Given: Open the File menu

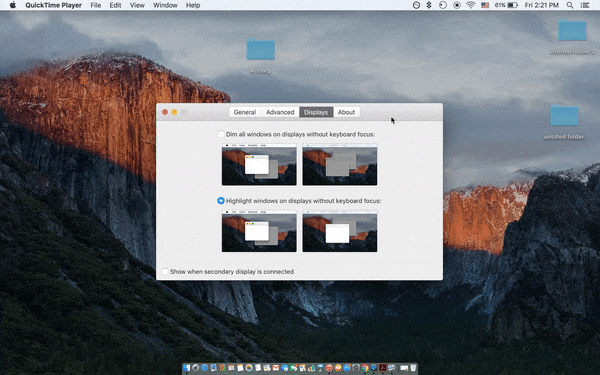Looking at the screenshot, I should (x=96, y=5).
